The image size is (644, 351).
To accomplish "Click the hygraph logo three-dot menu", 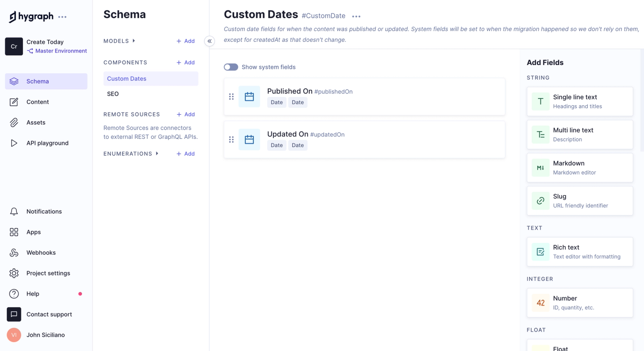I will tap(62, 17).
